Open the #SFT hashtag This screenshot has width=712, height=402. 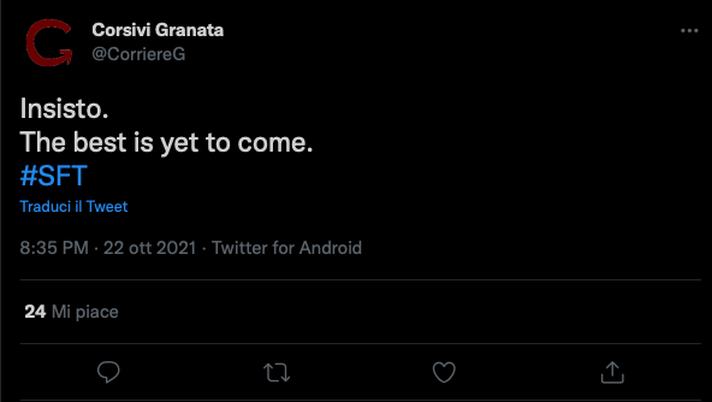click(x=53, y=175)
